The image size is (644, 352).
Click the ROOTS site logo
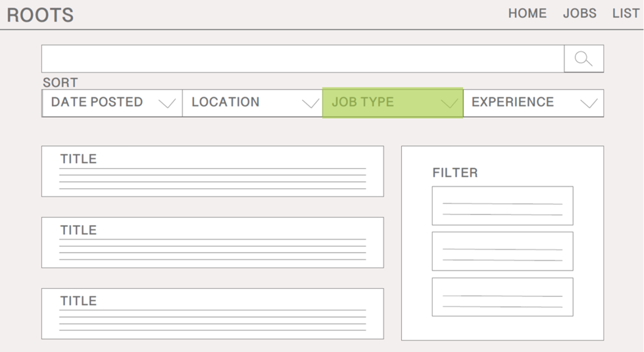40,15
